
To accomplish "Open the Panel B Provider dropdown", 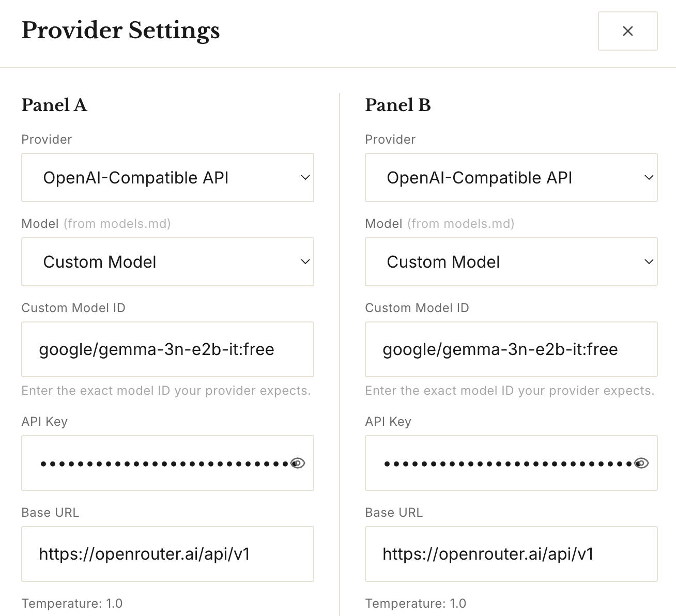I will pyautogui.click(x=511, y=177).
